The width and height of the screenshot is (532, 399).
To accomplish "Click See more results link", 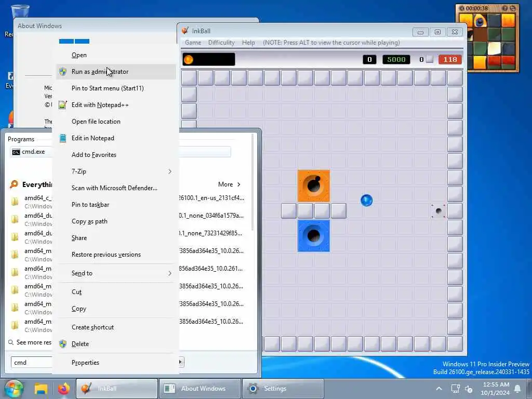I will click(x=30, y=342).
